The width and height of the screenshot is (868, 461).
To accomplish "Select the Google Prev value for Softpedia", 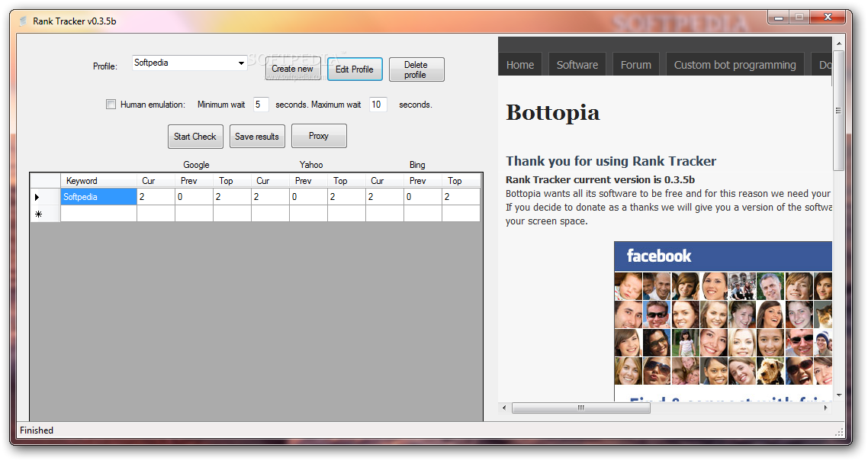I will (x=194, y=197).
